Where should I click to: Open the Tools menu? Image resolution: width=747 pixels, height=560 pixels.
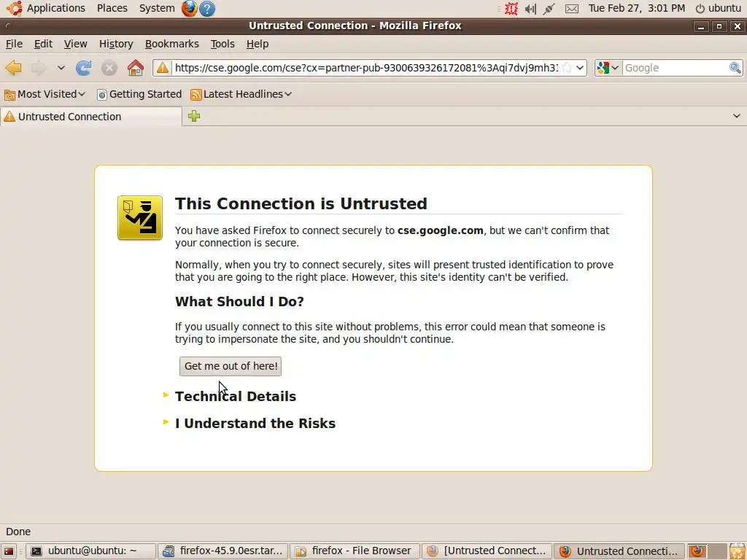click(x=222, y=44)
